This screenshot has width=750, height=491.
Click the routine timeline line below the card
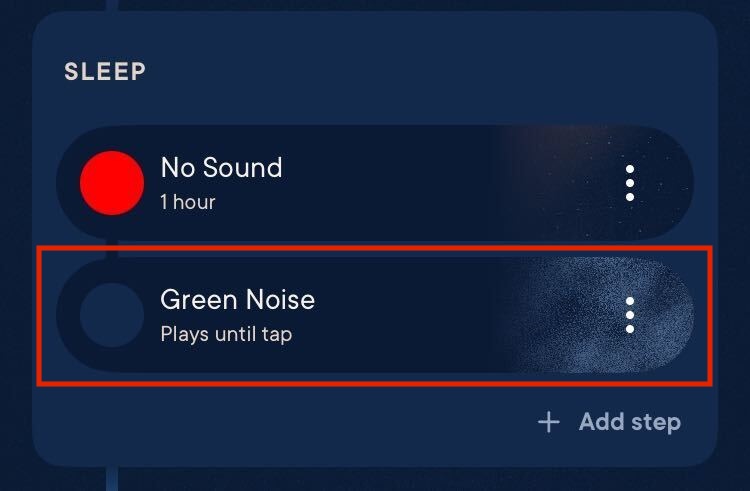(x=112, y=479)
